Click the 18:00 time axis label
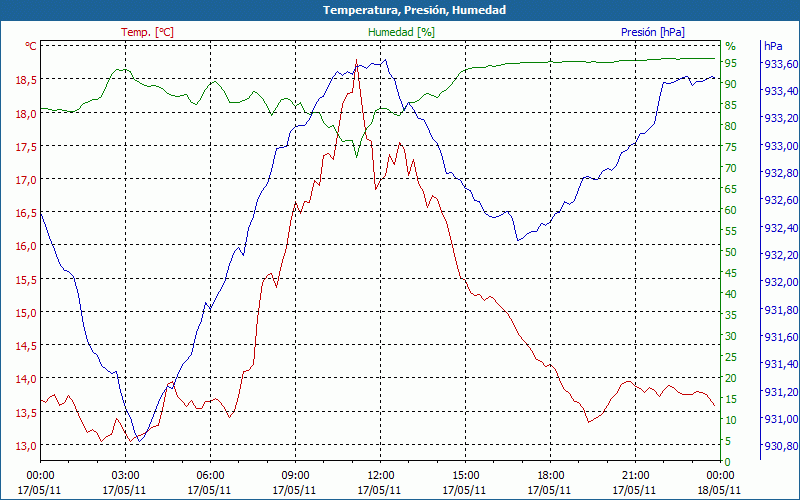 tap(551, 476)
